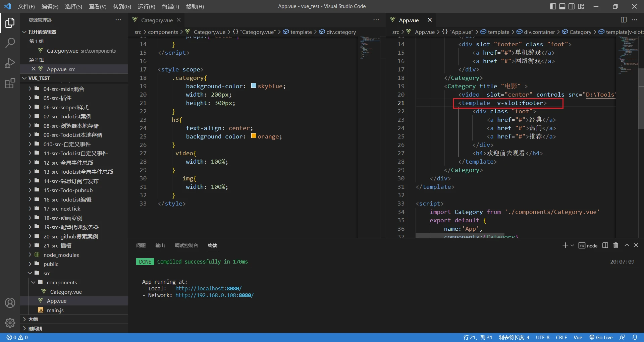
Task: Open Run and Debug view
Action: pyautogui.click(x=10, y=63)
